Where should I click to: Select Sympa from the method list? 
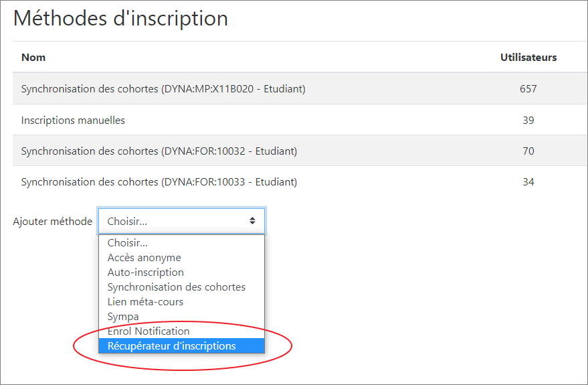pos(123,317)
